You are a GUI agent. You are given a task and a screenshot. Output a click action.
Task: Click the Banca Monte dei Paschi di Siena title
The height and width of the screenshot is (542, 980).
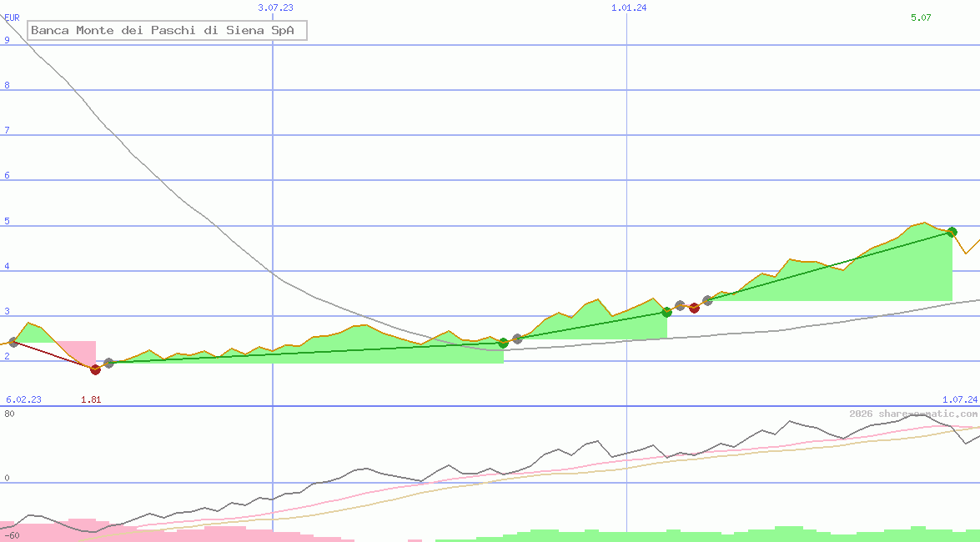[168, 31]
